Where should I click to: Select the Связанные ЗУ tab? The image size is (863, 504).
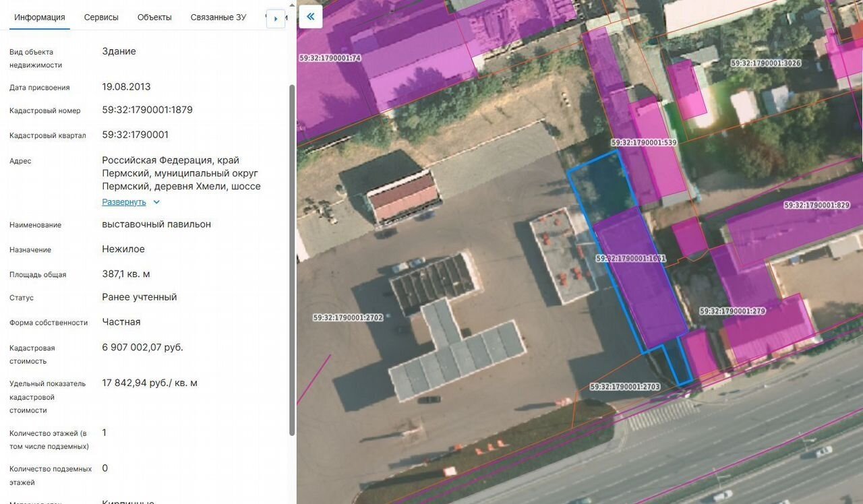pyautogui.click(x=218, y=18)
